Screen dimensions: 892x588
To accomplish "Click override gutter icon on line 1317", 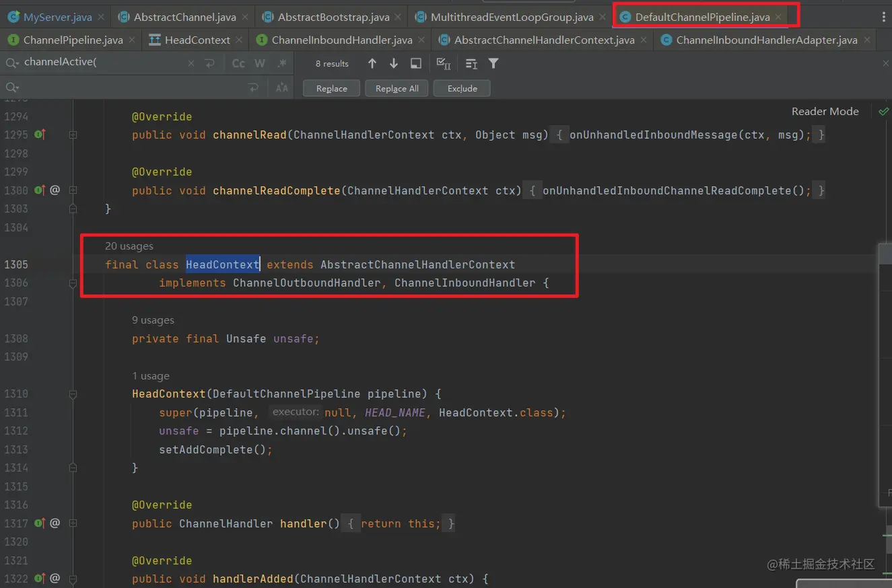I will (40, 523).
